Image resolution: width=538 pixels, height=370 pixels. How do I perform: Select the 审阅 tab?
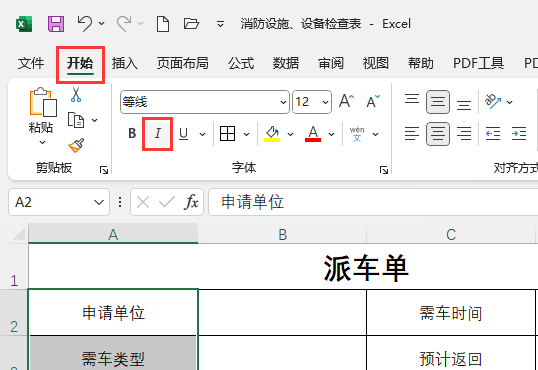[x=331, y=63]
